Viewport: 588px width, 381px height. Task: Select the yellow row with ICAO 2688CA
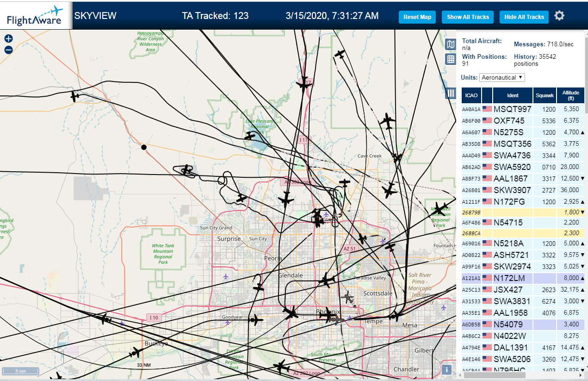click(523, 233)
